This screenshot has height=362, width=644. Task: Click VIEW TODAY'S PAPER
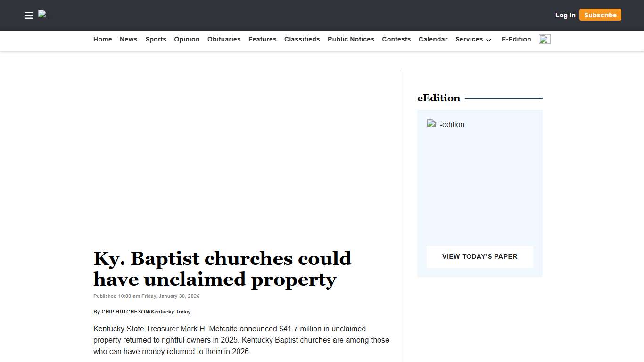point(479,256)
